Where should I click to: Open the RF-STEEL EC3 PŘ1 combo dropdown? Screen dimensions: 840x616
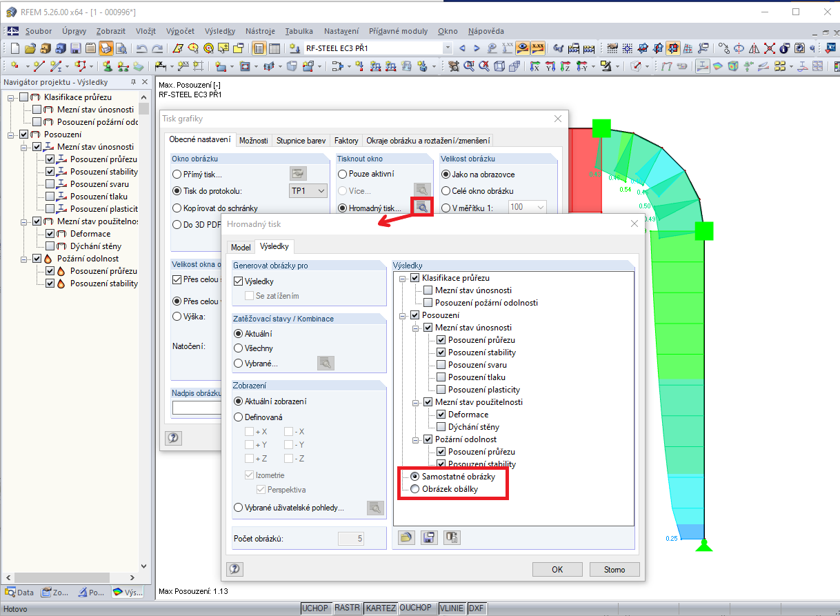click(x=448, y=48)
